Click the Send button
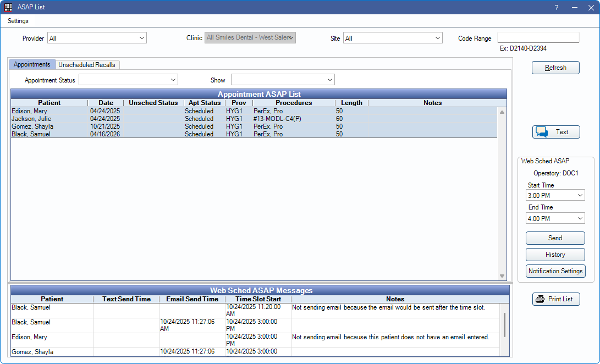600x364 pixels. (555, 238)
